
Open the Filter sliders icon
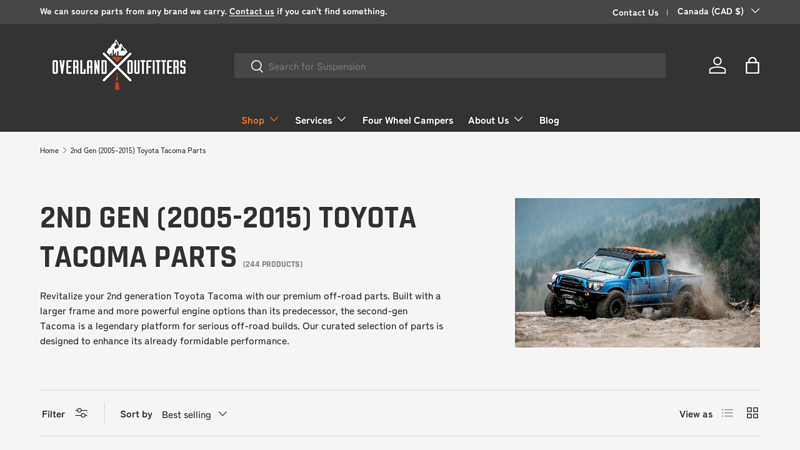coord(81,413)
